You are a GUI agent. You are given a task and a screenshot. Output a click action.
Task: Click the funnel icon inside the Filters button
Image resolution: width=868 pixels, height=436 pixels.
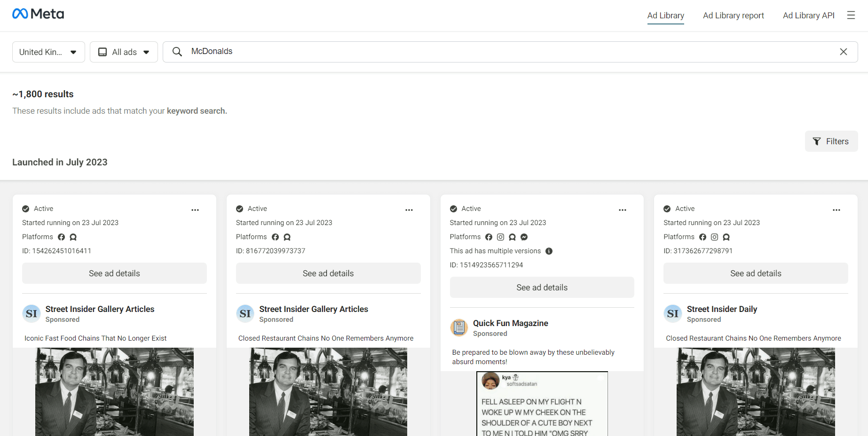tap(817, 141)
